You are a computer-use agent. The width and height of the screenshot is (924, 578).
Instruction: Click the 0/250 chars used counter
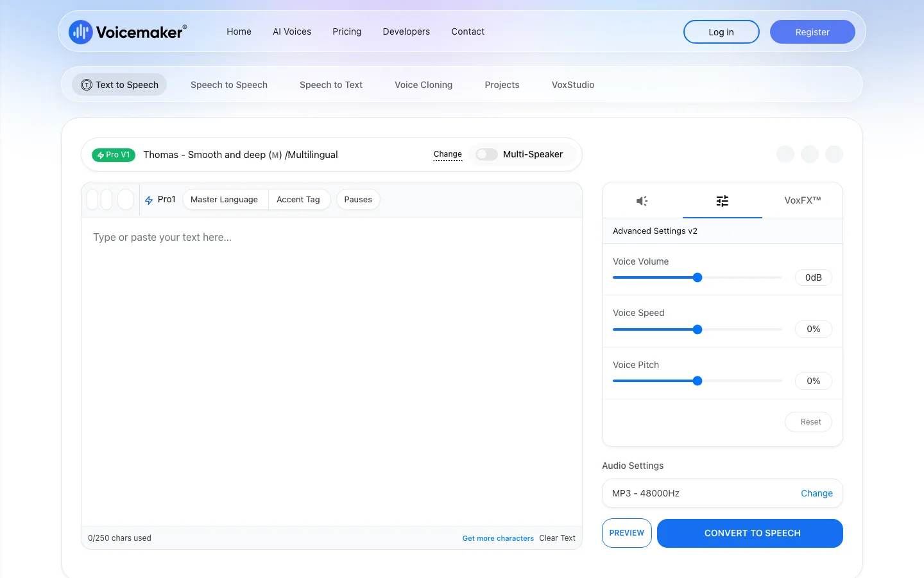point(119,538)
